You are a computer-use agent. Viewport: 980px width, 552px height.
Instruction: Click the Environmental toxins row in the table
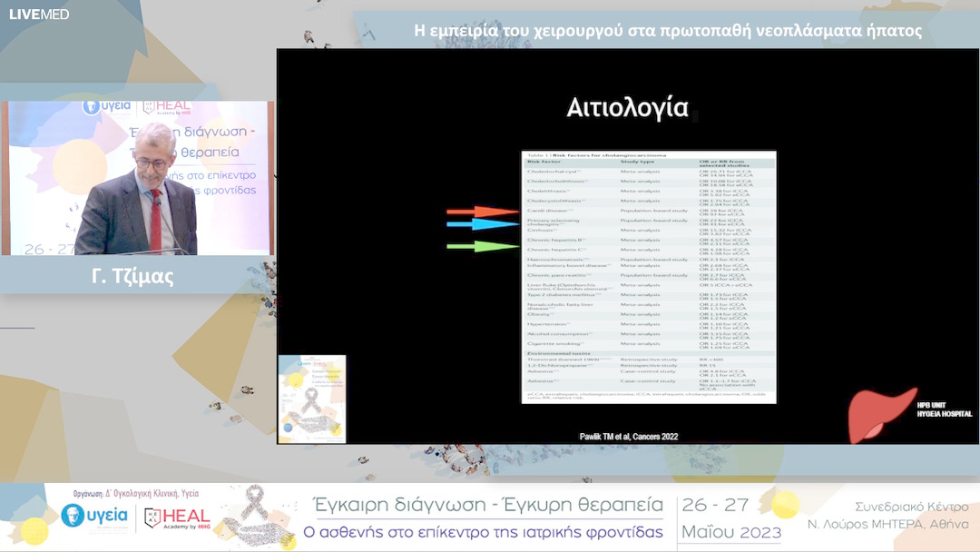[558, 353]
